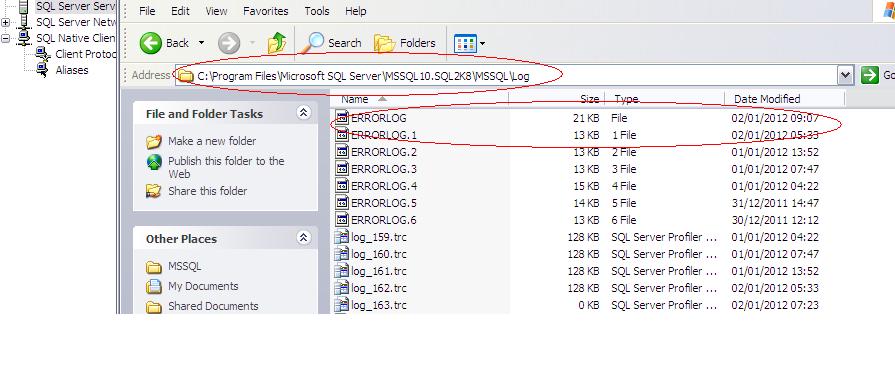Open the File menu
Viewport: 895px width, 384px height.
(147, 11)
